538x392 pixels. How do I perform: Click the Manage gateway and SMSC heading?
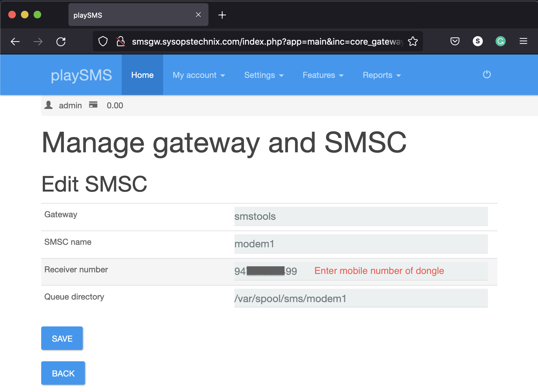pos(224,143)
